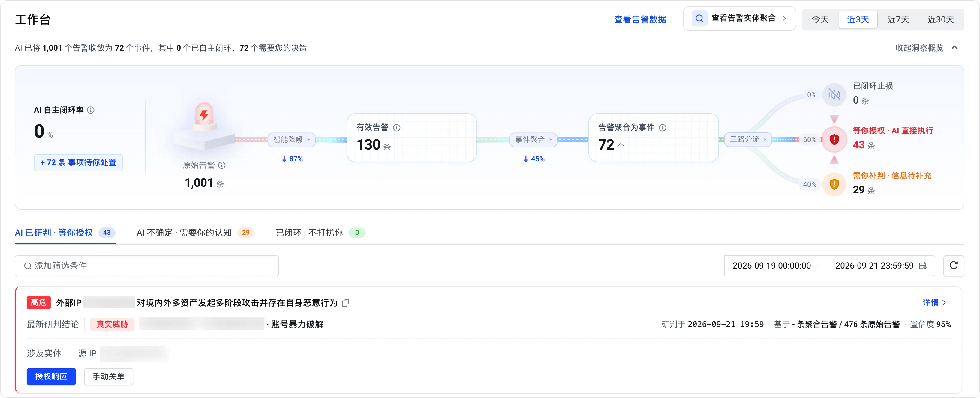Select the 今天 time range
This screenshot has height=398, width=980.
[820, 19]
